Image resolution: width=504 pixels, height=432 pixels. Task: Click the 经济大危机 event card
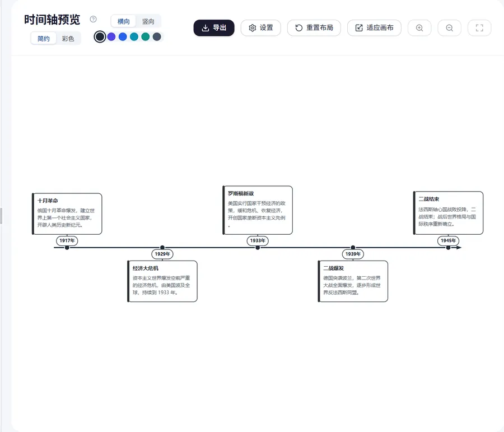pos(162,281)
